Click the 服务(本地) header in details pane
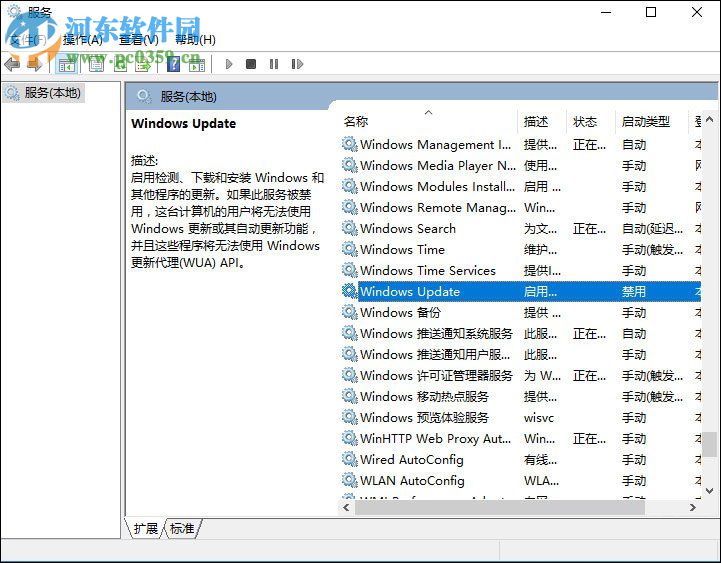Screen dimensions: 721x563 [189, 97]
